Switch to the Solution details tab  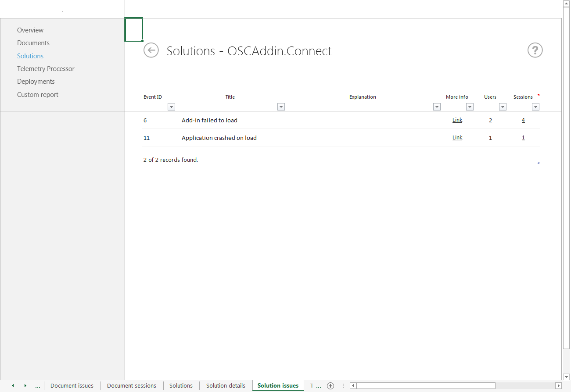(x=226, y=386)
